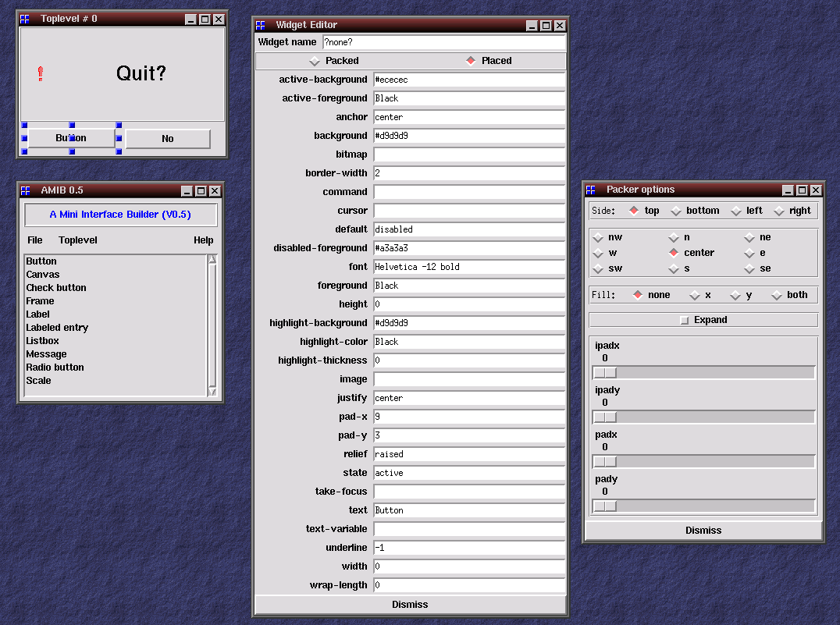Viewport: 840px width, 625px height.
Task: Select Fill both option
Action: point(777,295)
